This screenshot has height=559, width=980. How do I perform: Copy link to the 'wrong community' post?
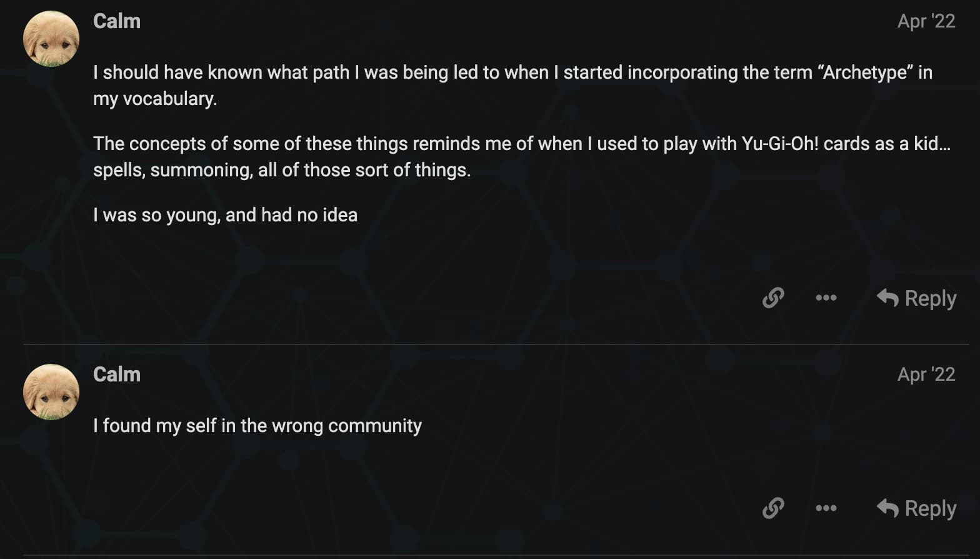773,508
